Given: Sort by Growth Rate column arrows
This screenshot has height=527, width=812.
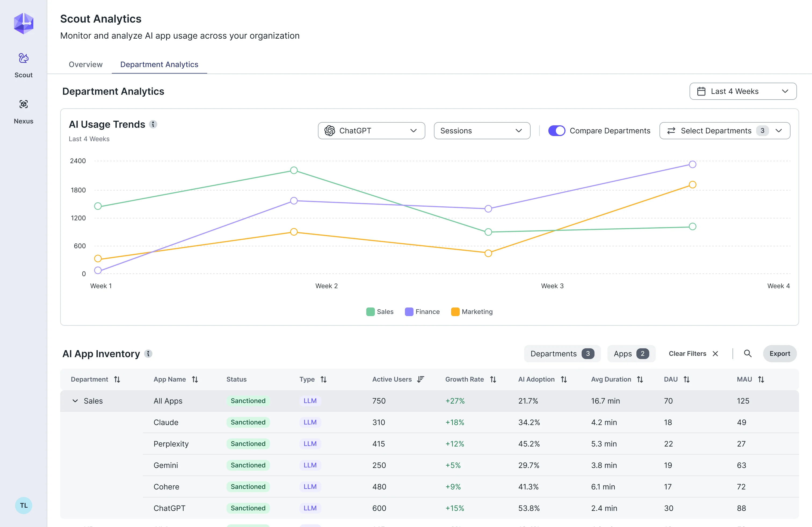Looking at the screenshot, I should point(493,379).
